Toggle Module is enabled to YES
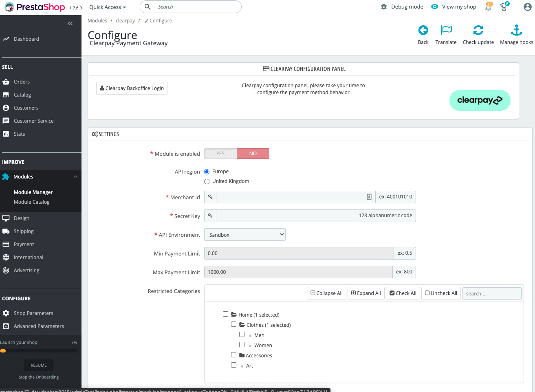Screen dimensions: 535x392 pos(220,154)
